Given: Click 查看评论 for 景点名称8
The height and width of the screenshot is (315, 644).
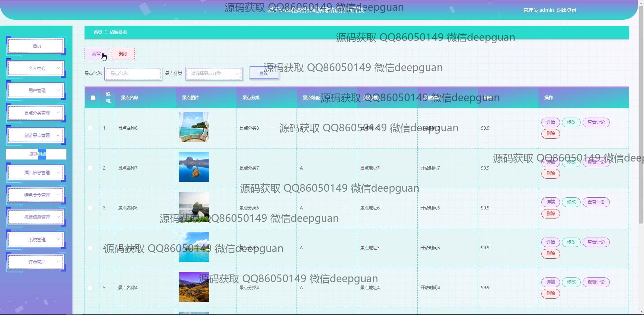Looking at the screenshot, I should [596, 122].
